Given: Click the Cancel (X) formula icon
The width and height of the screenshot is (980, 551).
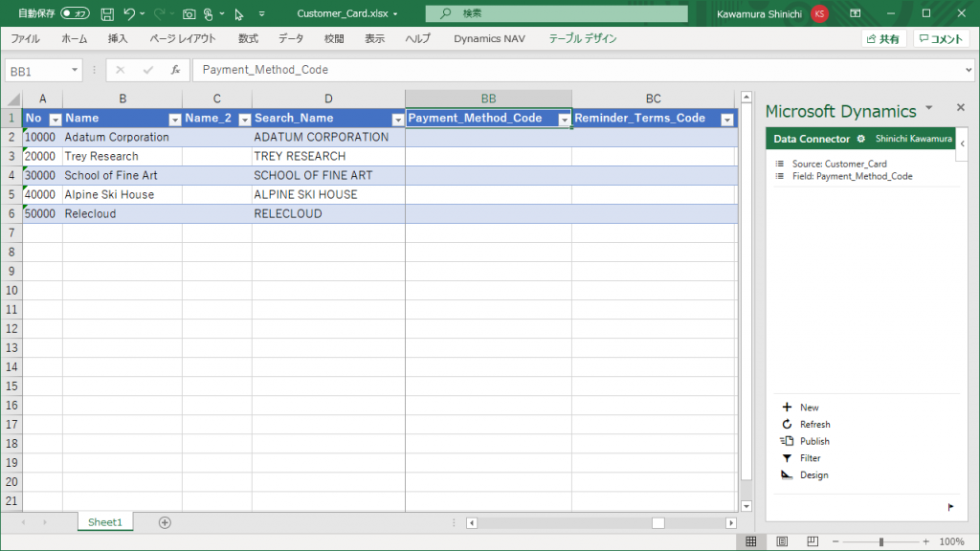Looking at the screenshot, I should [120, 70].
